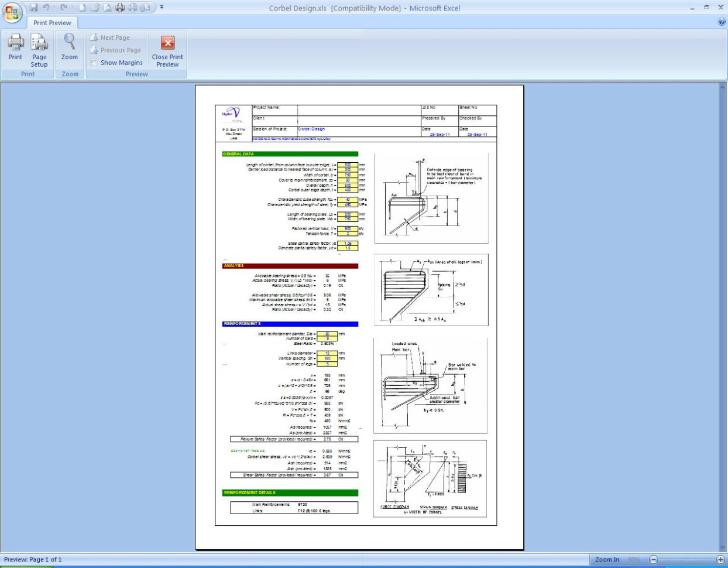The width and height of the screenshot is (728, 568).
Task: Open the Redo dropdown arrow
Action: coord(73,6)
